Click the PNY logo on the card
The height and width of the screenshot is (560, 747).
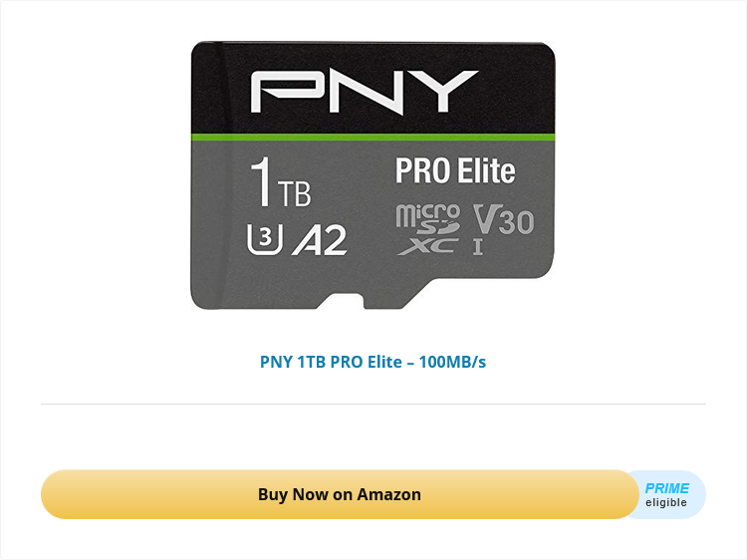pyautogui.click(x=364, y=92)
